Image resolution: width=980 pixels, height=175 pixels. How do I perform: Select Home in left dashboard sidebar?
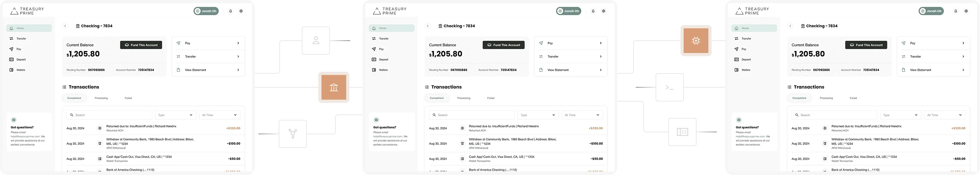pyautogui.click(x=29, y=28)
